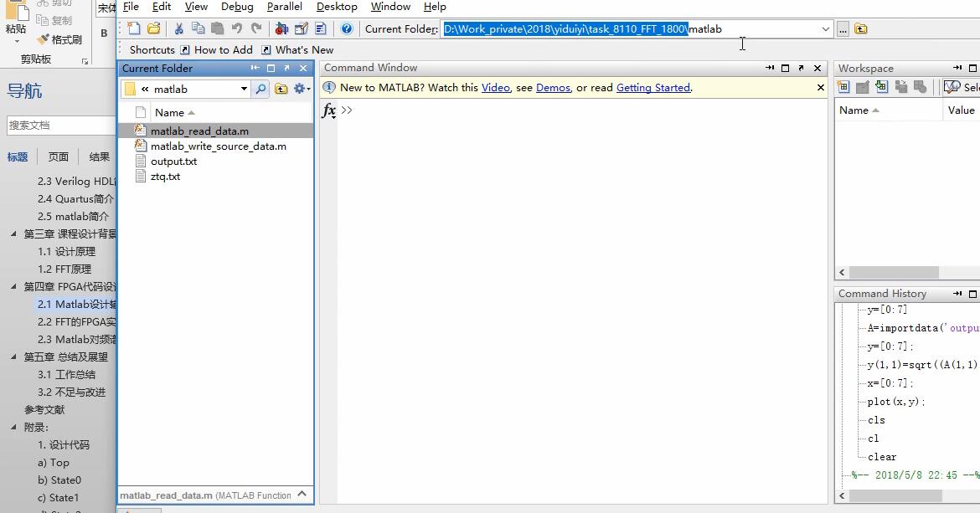
Task: Launch Simulink from the toolbar icon
Action: pos(282,28)
